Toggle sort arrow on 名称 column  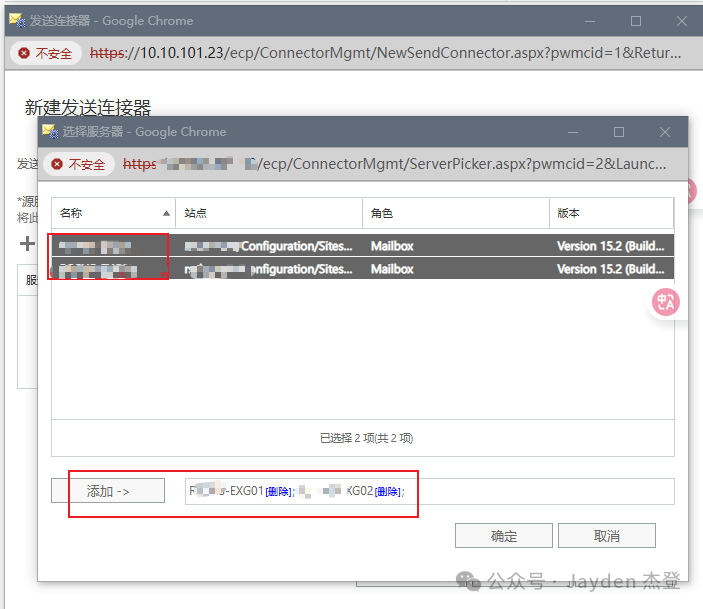click(166, 213)
